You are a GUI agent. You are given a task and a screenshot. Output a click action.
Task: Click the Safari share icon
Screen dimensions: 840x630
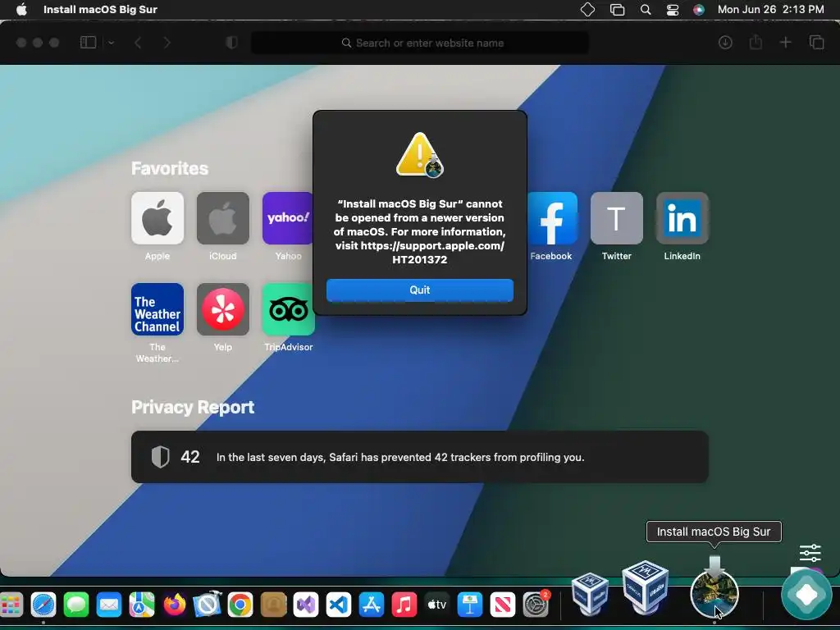(756, 42)
